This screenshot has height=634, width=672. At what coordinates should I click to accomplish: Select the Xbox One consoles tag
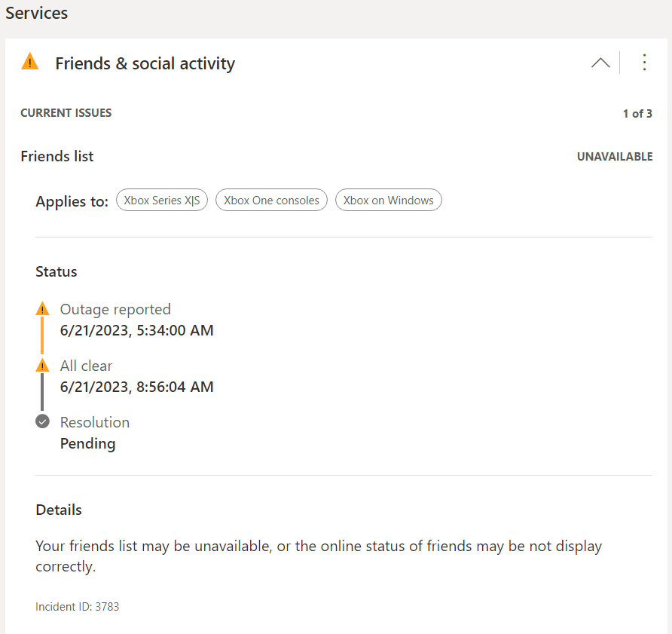tap(271, 201)
